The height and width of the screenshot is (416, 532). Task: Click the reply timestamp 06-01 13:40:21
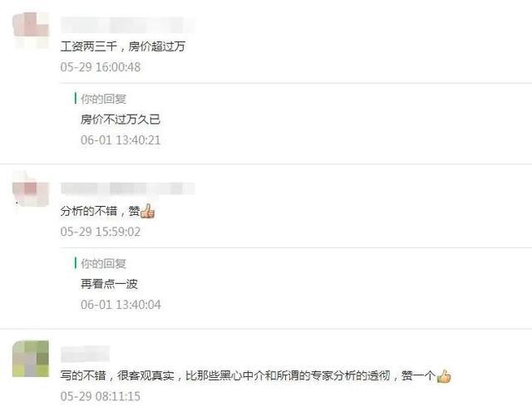121,140
